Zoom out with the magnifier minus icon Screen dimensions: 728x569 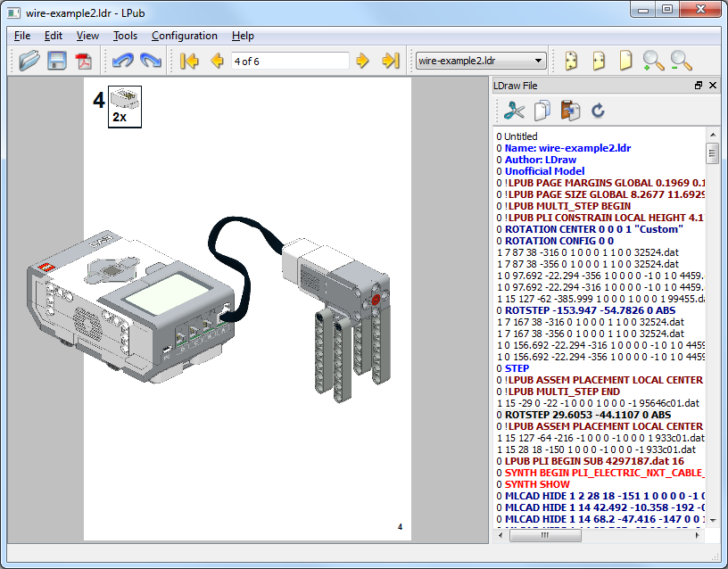click(x=681, y=61)
